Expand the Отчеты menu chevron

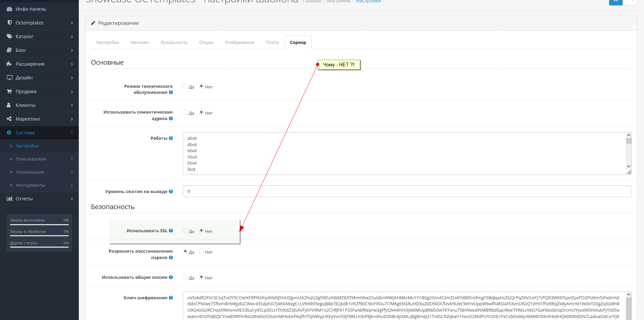[72, 199]
